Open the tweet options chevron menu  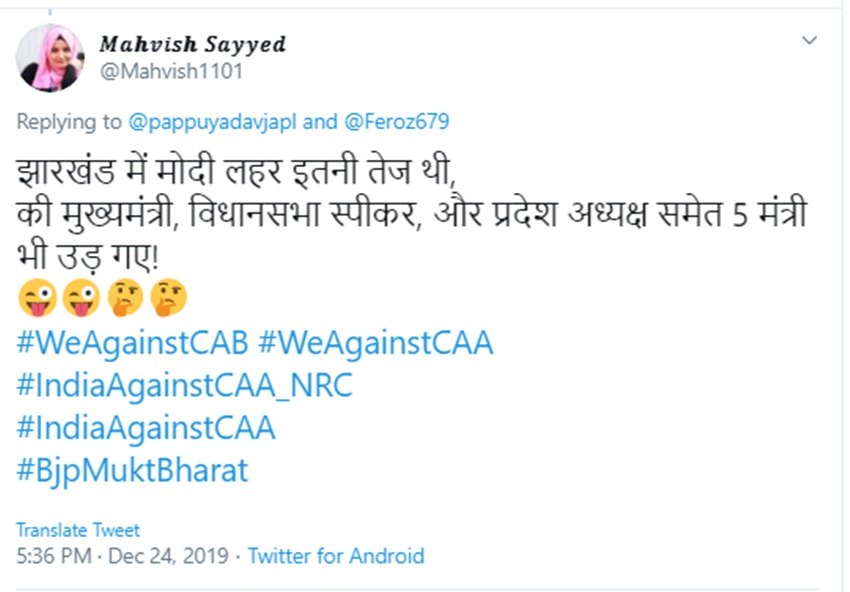(x=810, y=41)
